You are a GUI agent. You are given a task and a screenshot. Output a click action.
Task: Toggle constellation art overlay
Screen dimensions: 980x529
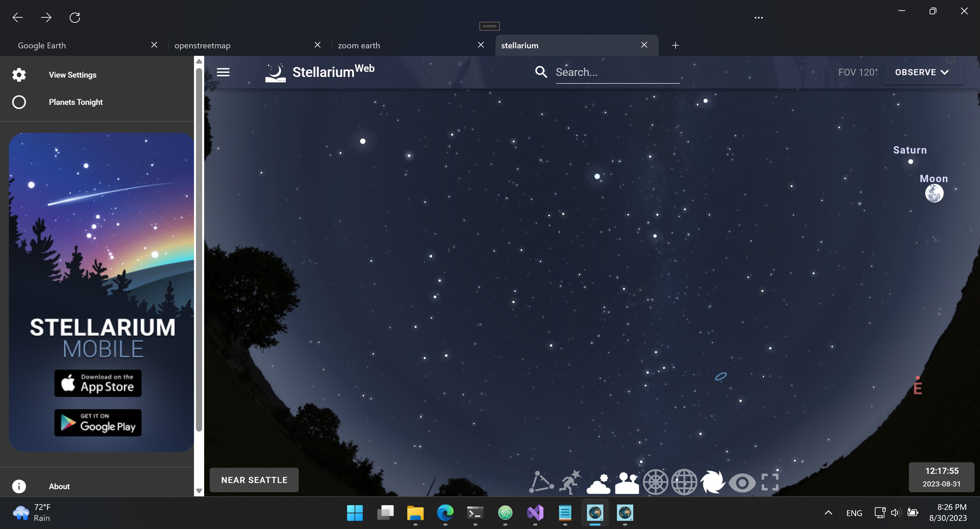tap(570, 482)
